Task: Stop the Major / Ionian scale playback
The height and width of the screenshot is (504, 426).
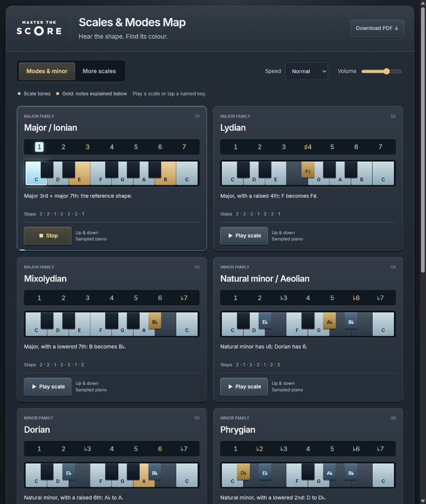Action: (48, 236)
